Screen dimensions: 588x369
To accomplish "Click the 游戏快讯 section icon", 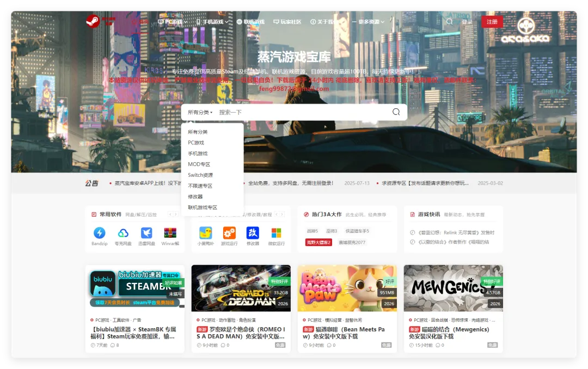I will [x=413, y=214].
